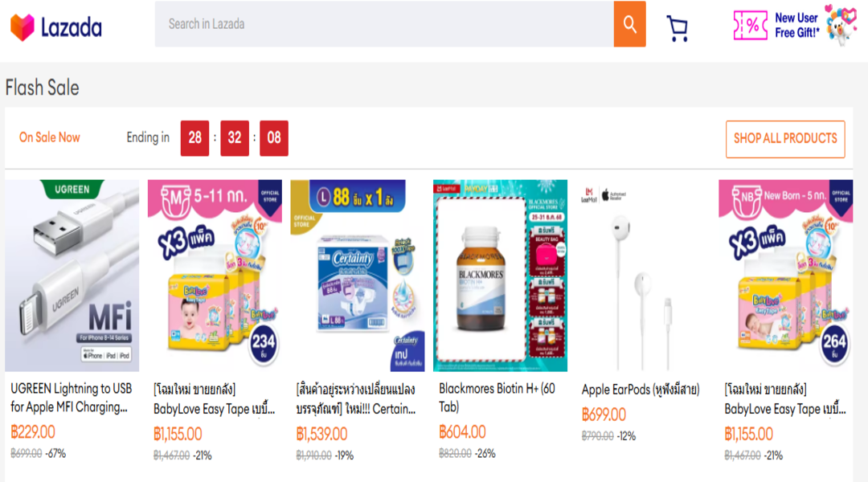Screen dimensions: 868x482
Task: Click the UGREEN Lightning to USB title
Action: [72, 398]
